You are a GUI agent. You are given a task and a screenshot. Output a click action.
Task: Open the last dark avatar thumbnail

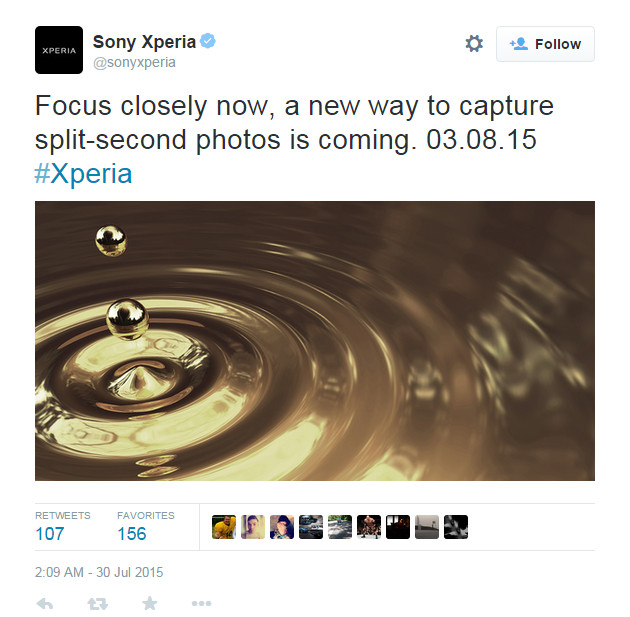tap(456, 527)
